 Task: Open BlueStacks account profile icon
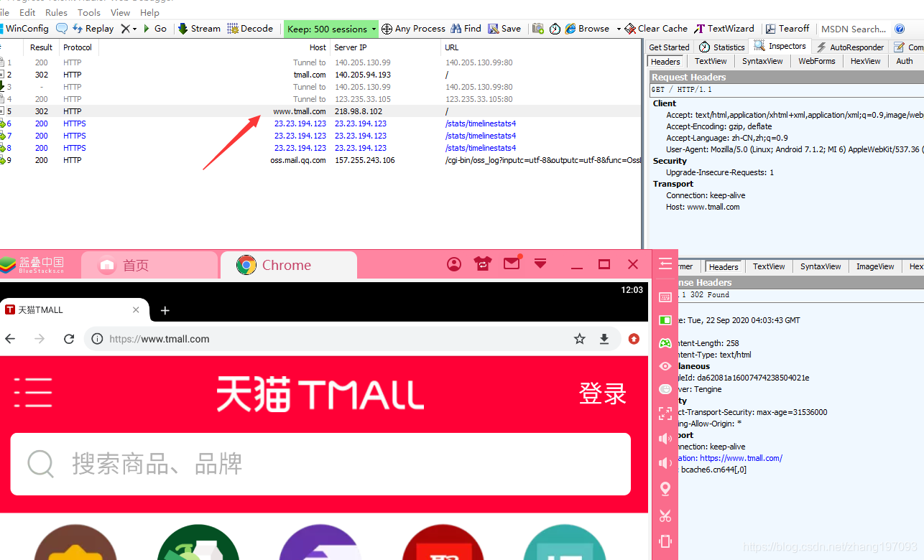454,264
